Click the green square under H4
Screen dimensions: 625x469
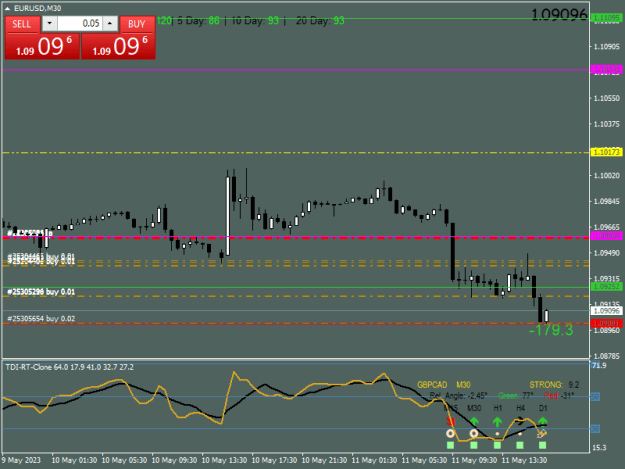pos(520,445)
